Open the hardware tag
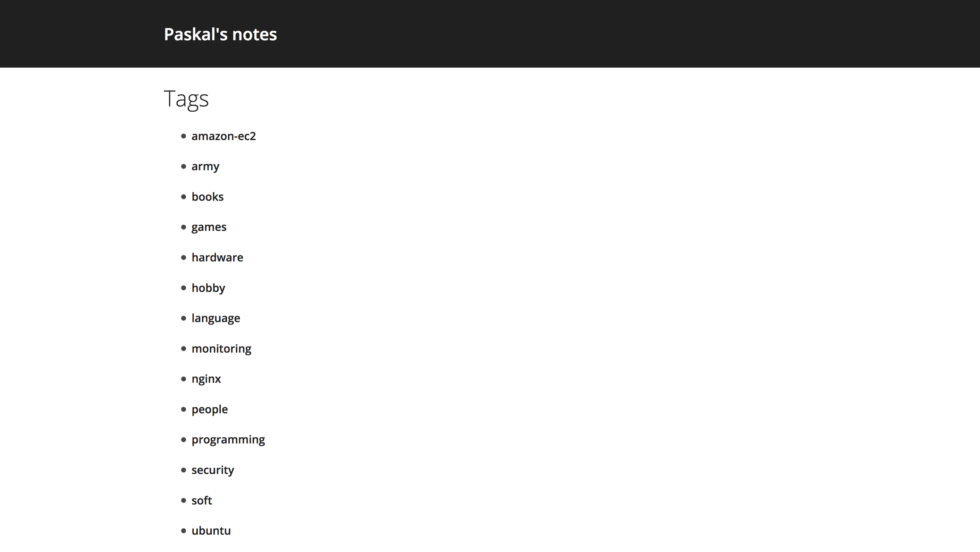Viewport: 980px width, 552px height. 217,258
